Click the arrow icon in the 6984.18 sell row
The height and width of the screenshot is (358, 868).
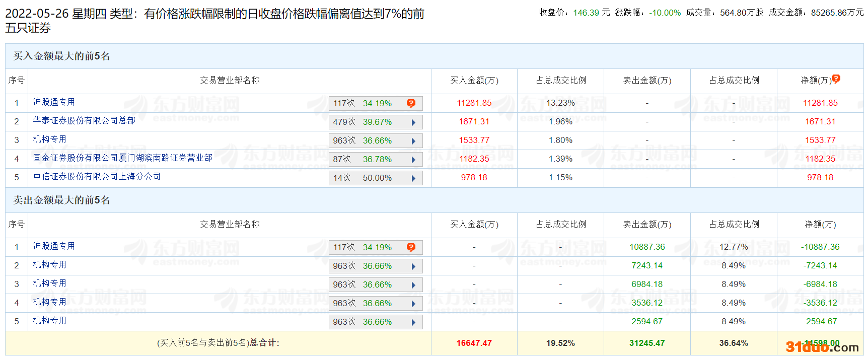tap(413, 285)
